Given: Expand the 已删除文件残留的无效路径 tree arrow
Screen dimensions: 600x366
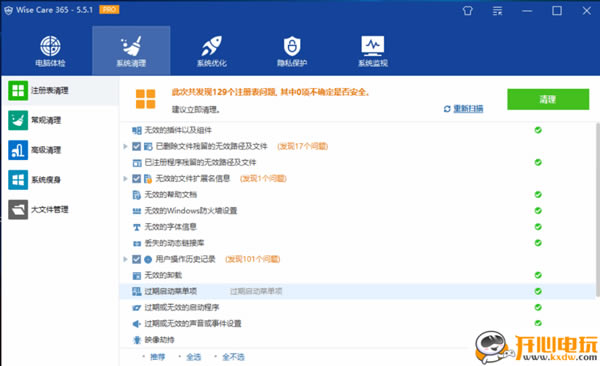Looking at the screenshot, I should click(x=125, y=146).
